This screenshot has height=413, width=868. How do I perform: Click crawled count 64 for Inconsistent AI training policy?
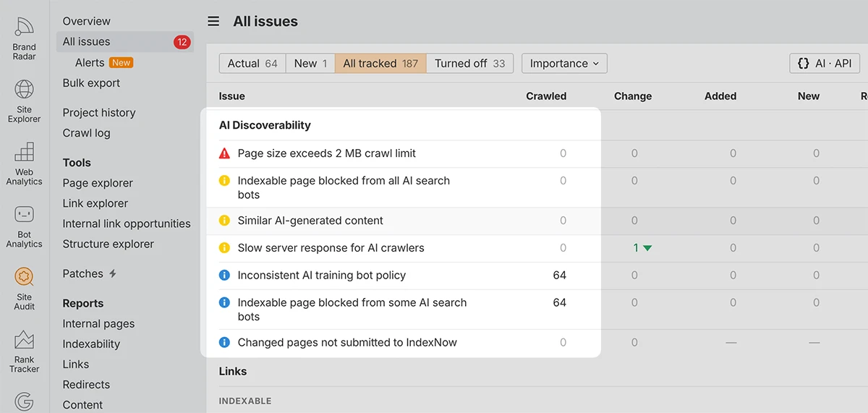click(559, 276)
